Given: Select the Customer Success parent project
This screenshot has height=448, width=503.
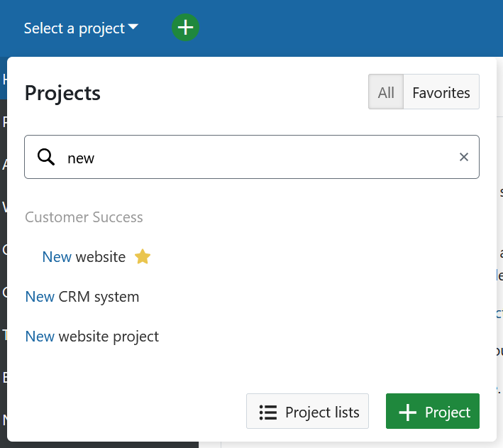Looking at the screenshot, I should [x=84, y=217].
